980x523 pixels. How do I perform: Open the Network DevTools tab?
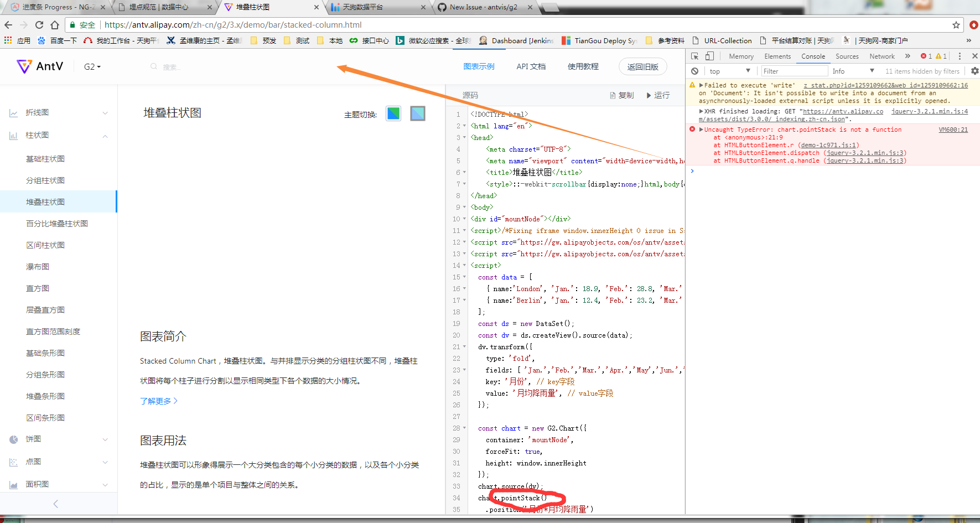[882, 56]
